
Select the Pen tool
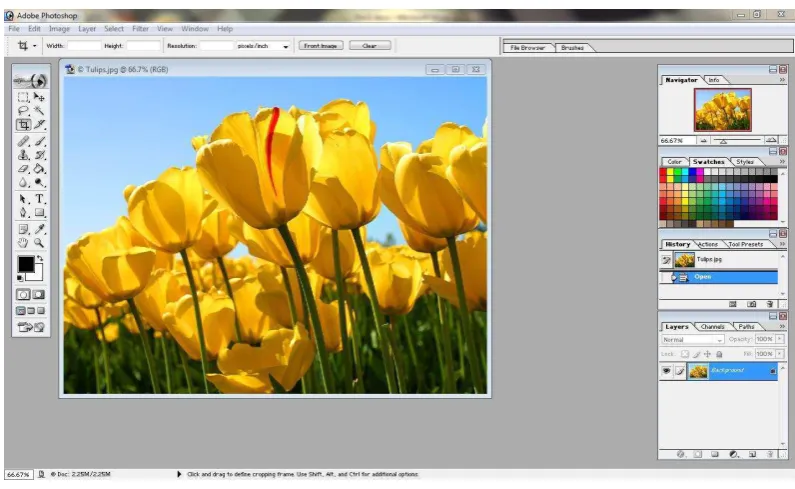coord(23,213)
